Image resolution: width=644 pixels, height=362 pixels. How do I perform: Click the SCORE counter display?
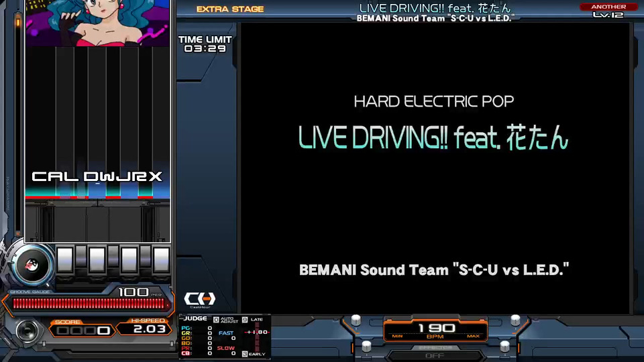[83, 330]
